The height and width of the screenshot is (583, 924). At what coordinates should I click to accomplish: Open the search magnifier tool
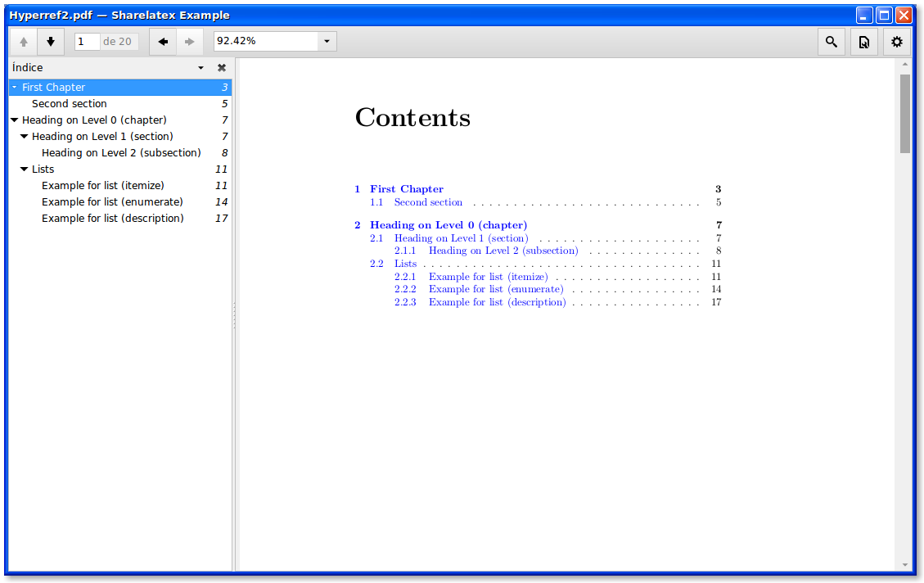click(x=831, y=42)
